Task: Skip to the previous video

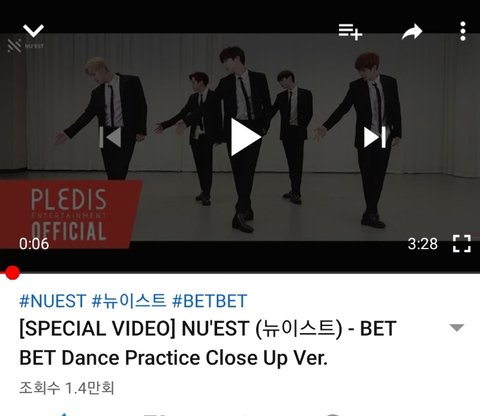Action: pyautogui.click(x=110, y=137)
